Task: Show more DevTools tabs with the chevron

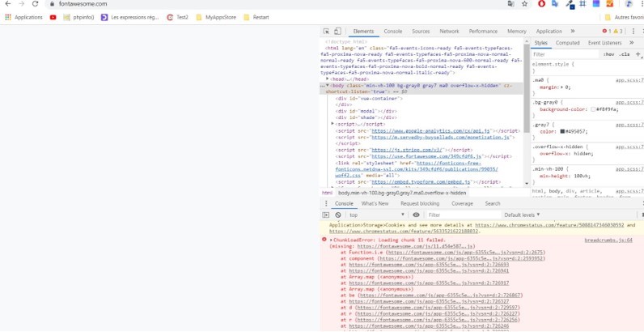Action: [x=573, y=32]
